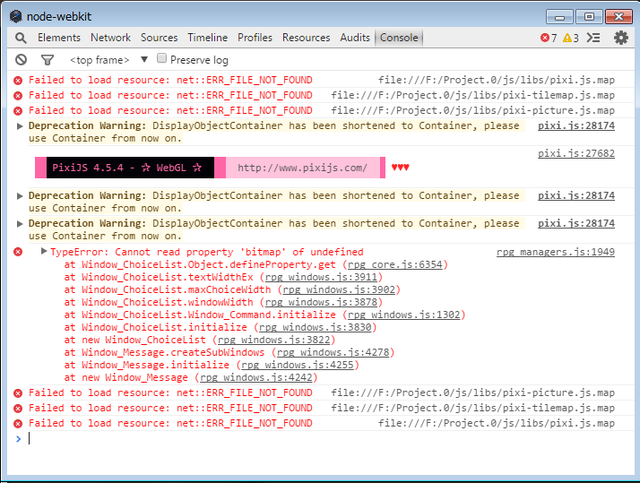Image resolution: width=640 pixels, height=483 pixels.
Task: Open the rpg_windows.js:1302 link
Action: point(404,315)
